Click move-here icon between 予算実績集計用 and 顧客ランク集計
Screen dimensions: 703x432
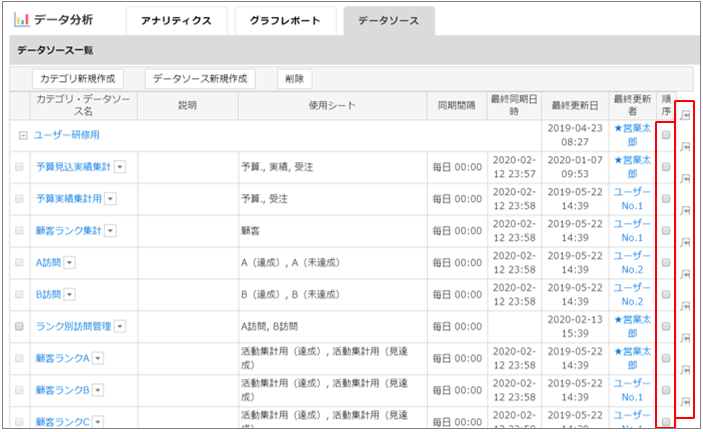tap(685, 210)
